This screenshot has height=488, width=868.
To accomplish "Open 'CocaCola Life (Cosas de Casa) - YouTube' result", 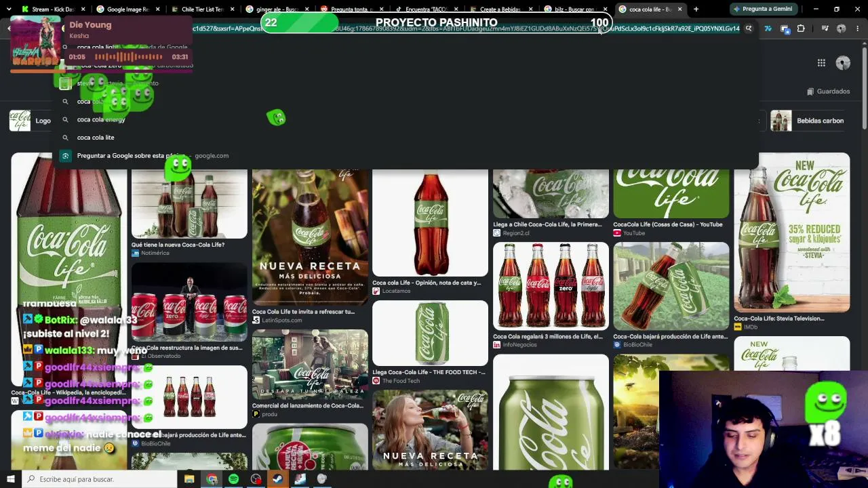I will (668, 224).
